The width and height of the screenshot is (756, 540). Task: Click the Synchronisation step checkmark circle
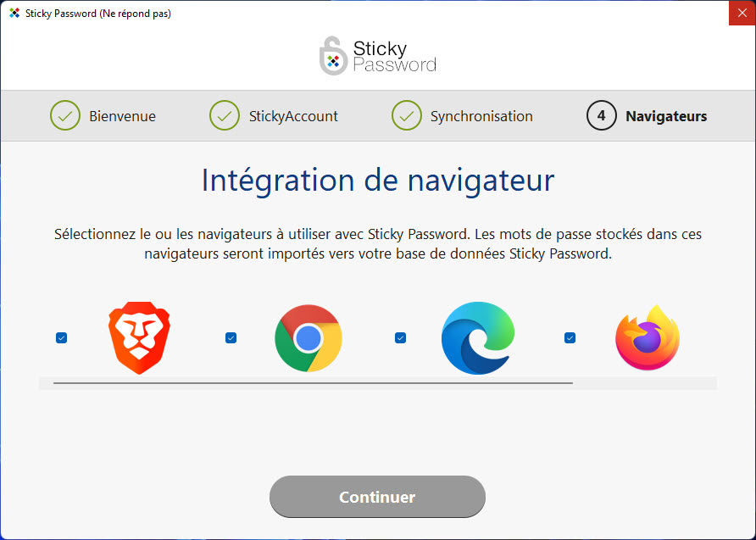pos(407,115)
